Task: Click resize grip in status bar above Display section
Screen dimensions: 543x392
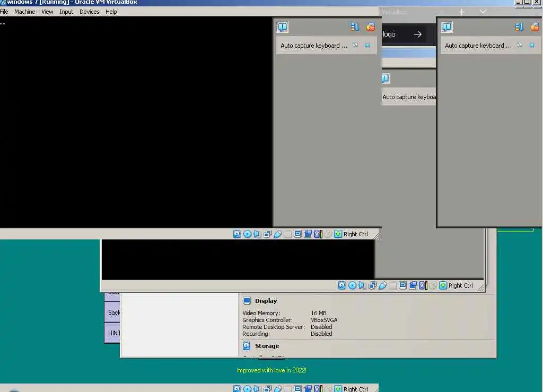Action: pyautogui.click(x=481, y=288)
